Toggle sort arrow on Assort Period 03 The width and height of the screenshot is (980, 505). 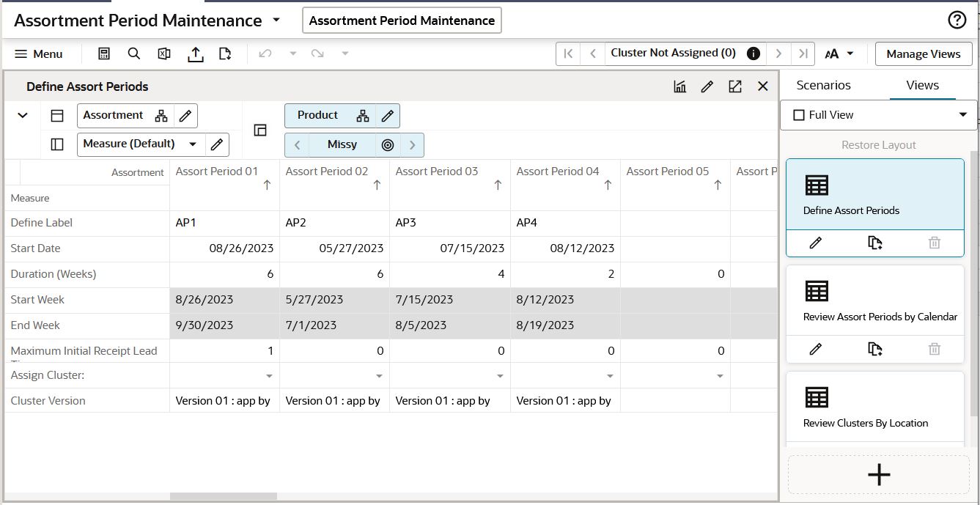coord(498,185)
